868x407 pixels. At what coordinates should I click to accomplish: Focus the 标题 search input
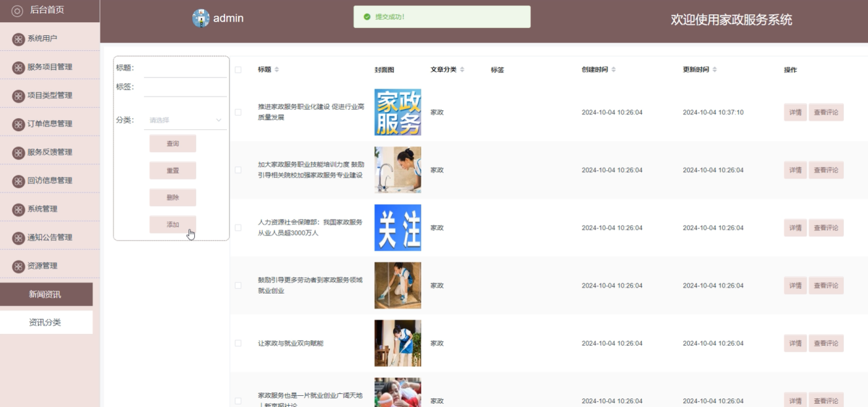(185, 68)
